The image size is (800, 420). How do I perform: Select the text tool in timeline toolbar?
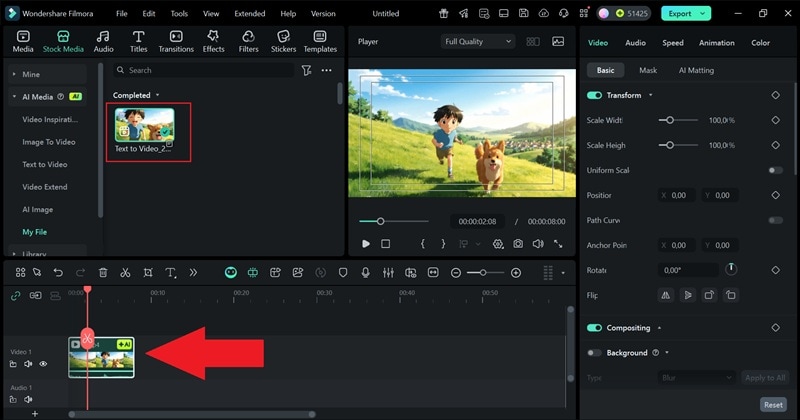[171, 273]
